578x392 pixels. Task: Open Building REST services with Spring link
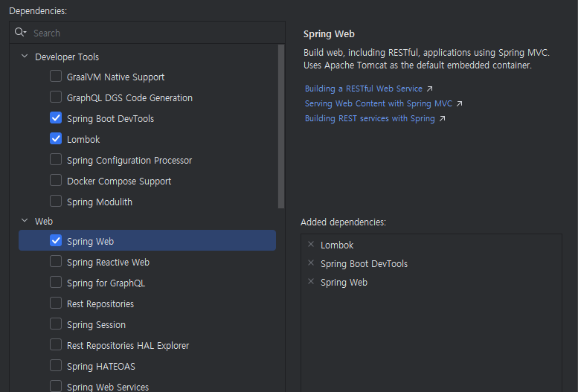tap(370, 118)
